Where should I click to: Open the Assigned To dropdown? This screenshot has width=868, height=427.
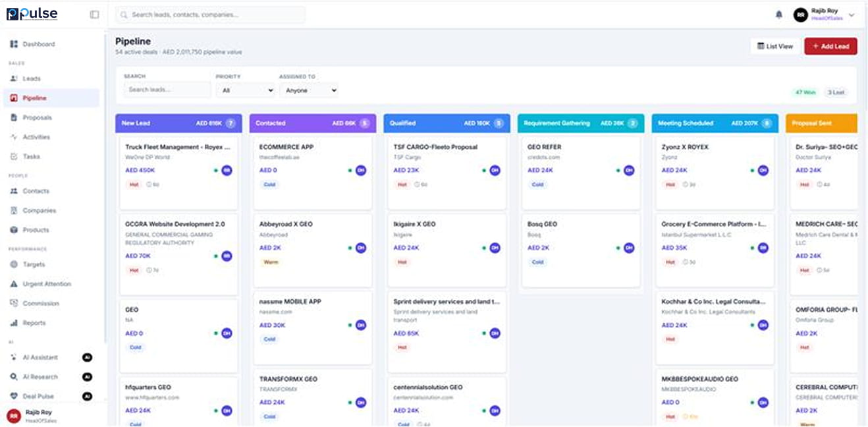309,90
